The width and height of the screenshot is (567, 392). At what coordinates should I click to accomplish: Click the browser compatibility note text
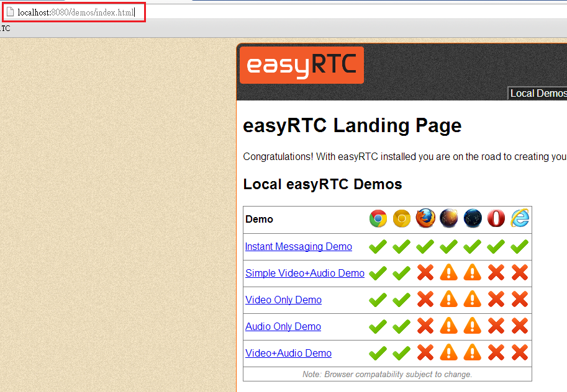[x=388, y=374]
